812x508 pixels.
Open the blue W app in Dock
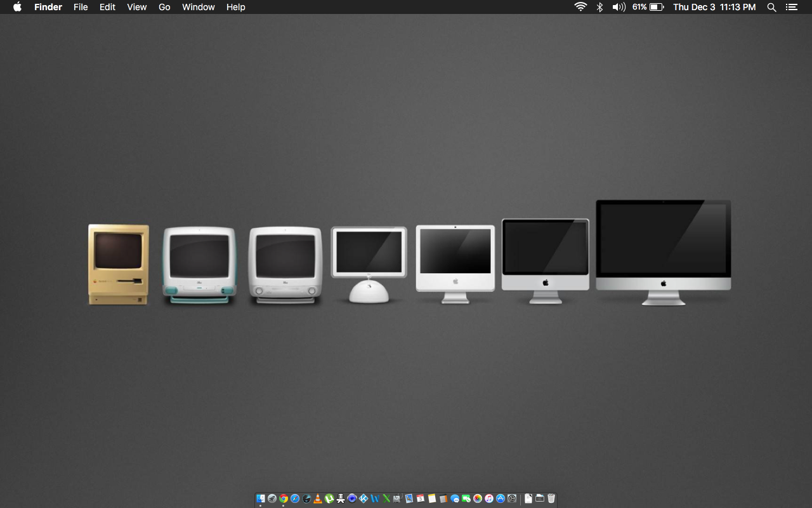(x=375, y=498)
